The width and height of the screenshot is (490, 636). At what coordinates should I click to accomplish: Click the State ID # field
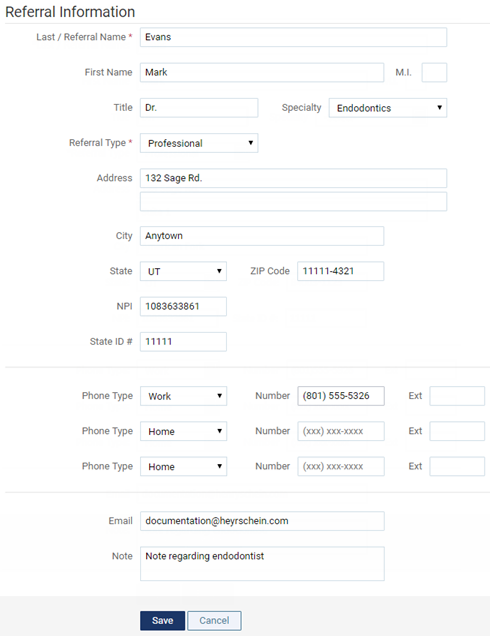183,342
